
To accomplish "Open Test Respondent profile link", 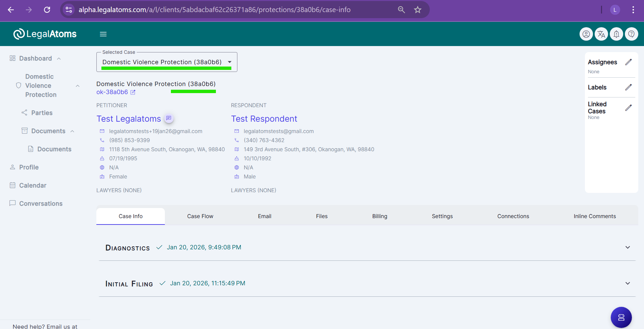I will 264,119.
